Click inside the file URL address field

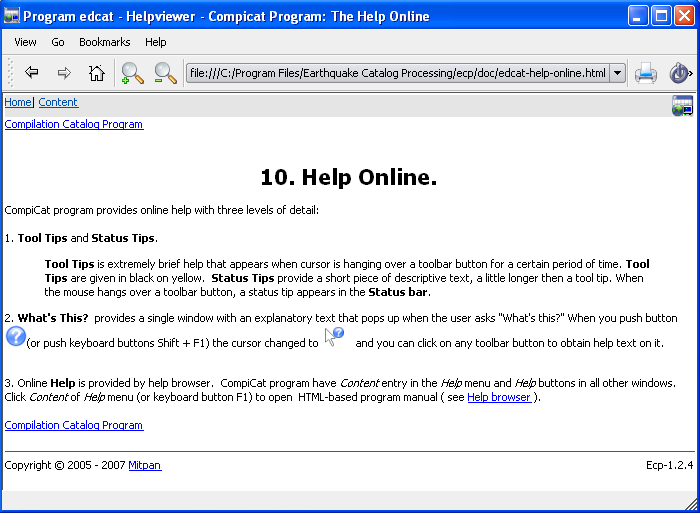click(x=397, y=73)
